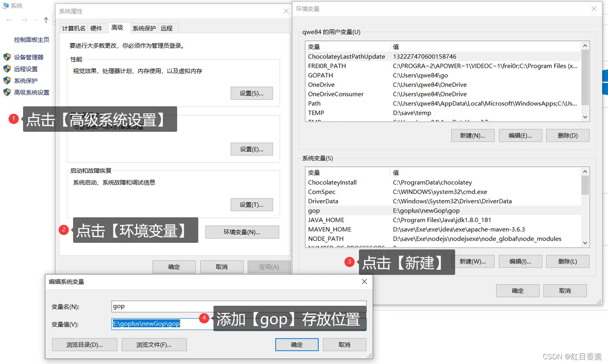
Task: Click the 浏览目录(D)... button
Action: 85,344
